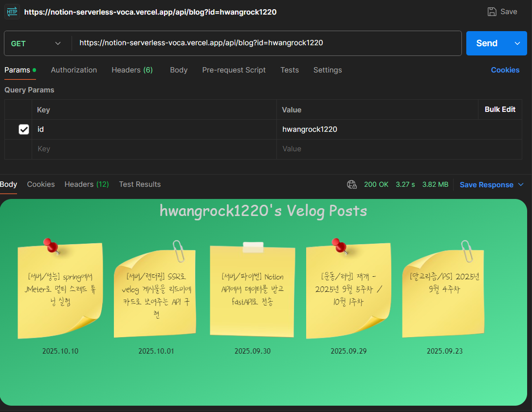Screen dimensions: 532x412
Task: Open the Tests tab
Action: 290,70
